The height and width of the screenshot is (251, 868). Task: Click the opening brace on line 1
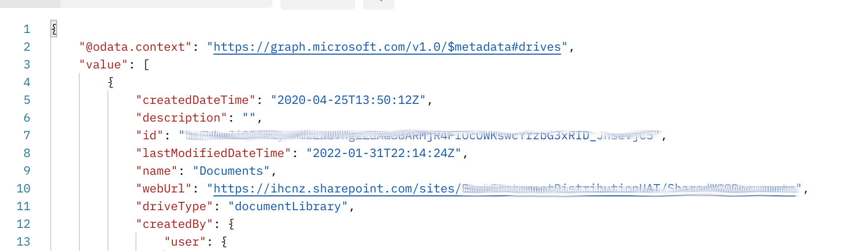[x=54, y=29]
